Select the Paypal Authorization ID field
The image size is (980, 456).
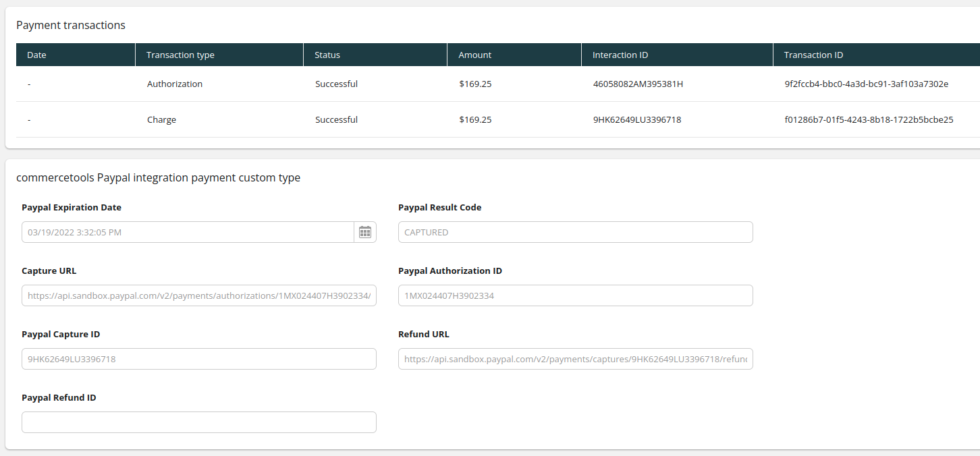575,295
